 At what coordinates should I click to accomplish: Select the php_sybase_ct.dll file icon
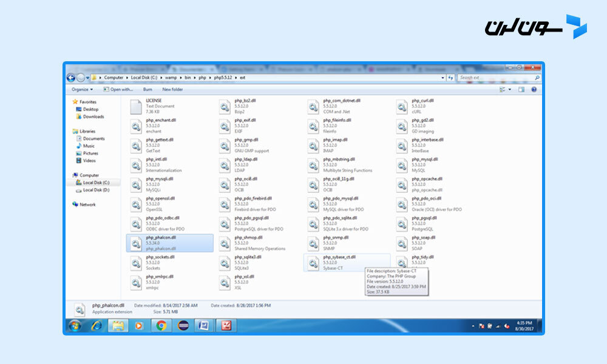pyautogui.click(x=313, y=263)
